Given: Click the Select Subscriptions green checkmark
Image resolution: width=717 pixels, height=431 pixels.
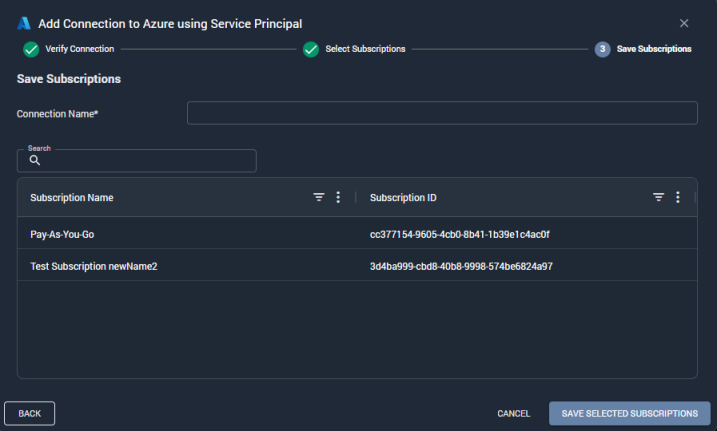Looking at the screenshot, I should point(311,49).
